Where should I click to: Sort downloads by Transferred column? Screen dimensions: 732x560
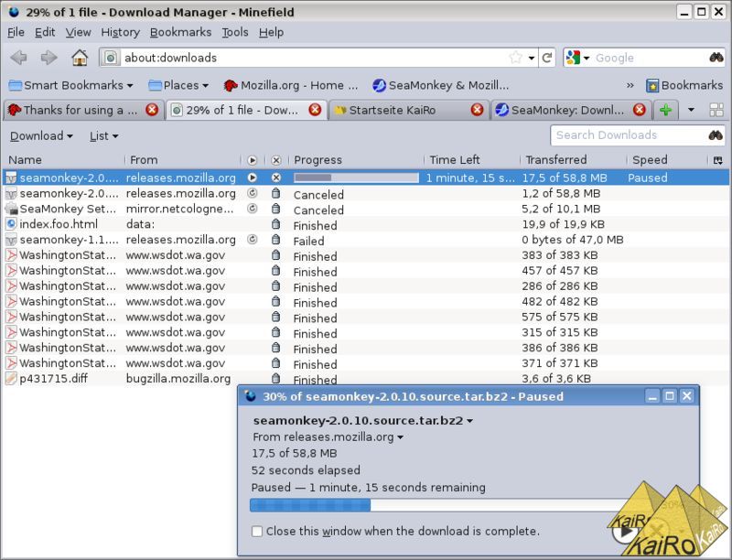[573, 160]
